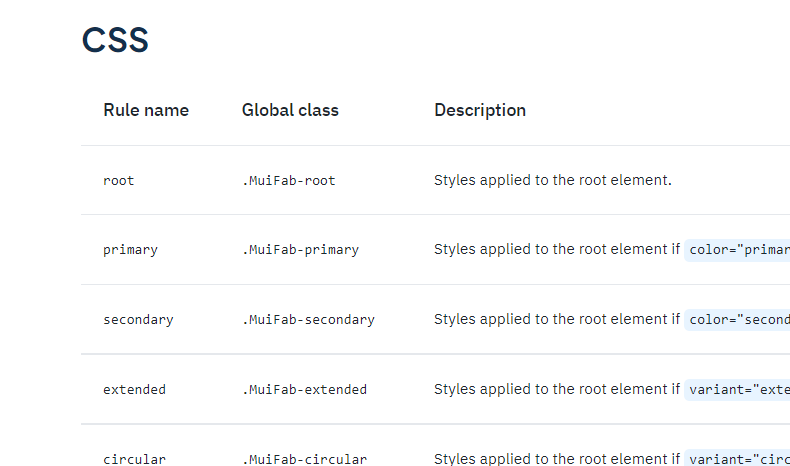Click the .MuiFab-primary global class
The image size is (790, 466).
[x=300, y=250]
